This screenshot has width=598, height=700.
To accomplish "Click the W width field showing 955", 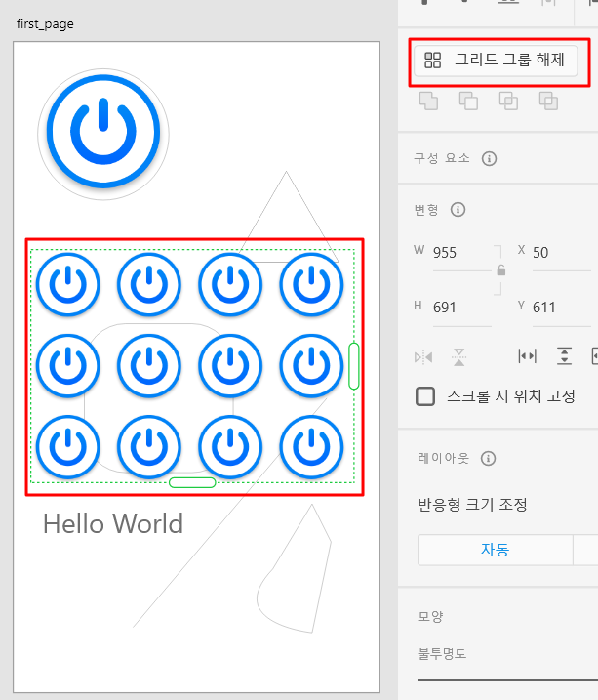I will tap(461, 254).
